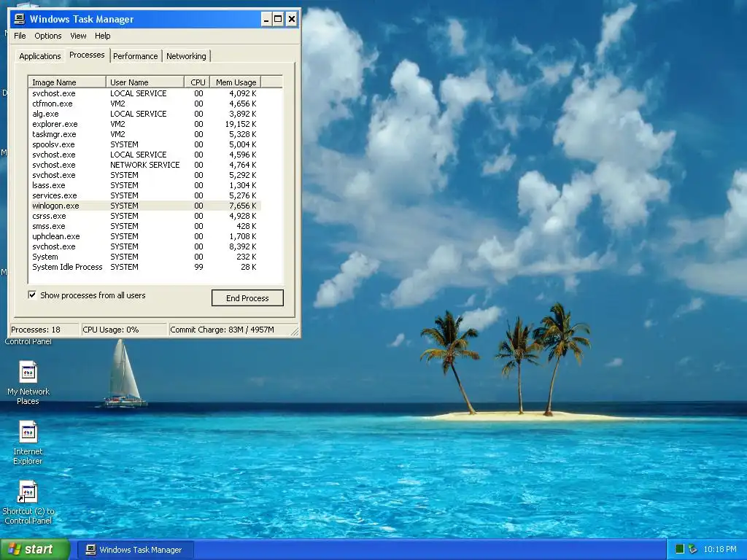Select svchost.exe row using 4,092 K
This screenshot has height=560, width=747.
tap(145, 93)
